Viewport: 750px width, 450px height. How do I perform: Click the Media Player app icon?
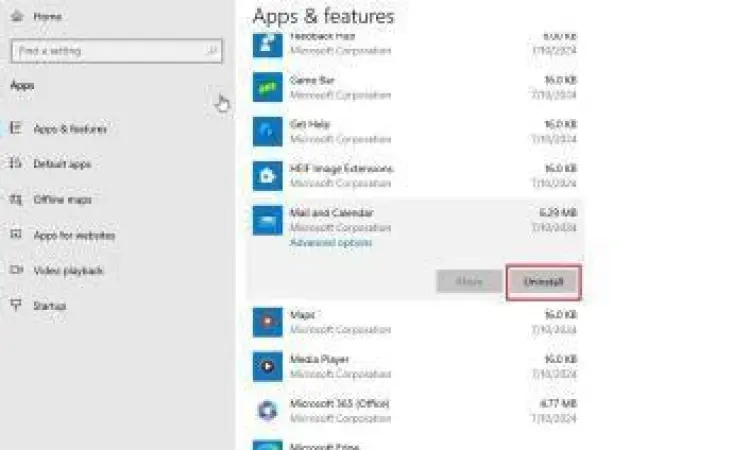(x=267, y=366)
